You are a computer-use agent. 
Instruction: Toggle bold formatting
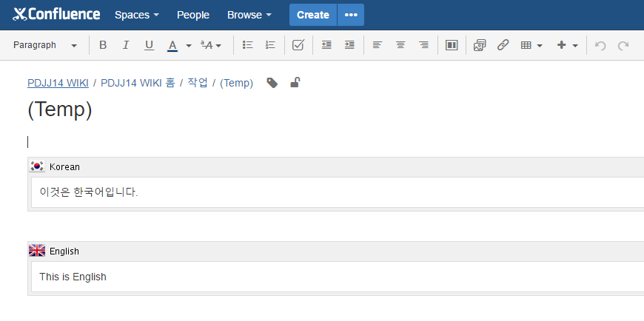click(x=103, y=45)
